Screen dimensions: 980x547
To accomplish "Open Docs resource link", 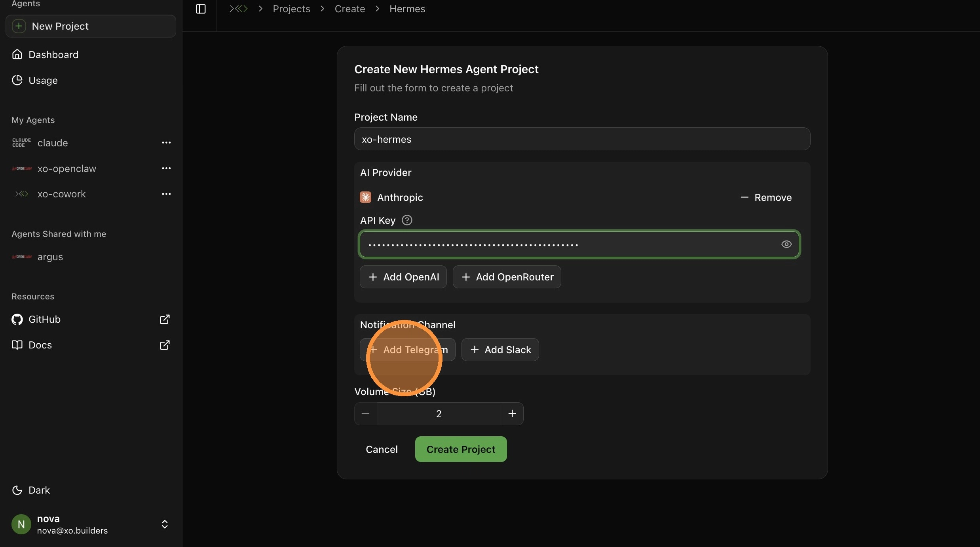I will pos(91,345).
